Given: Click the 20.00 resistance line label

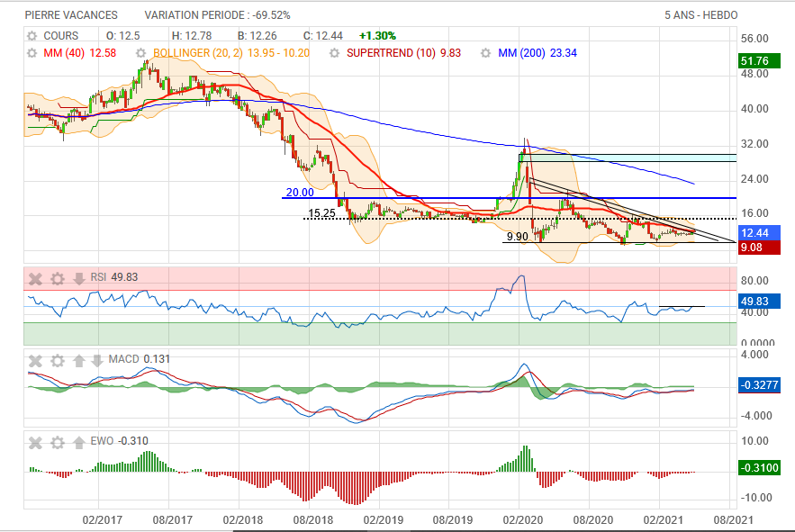Looking at the screenshot, I should [300, 193].
